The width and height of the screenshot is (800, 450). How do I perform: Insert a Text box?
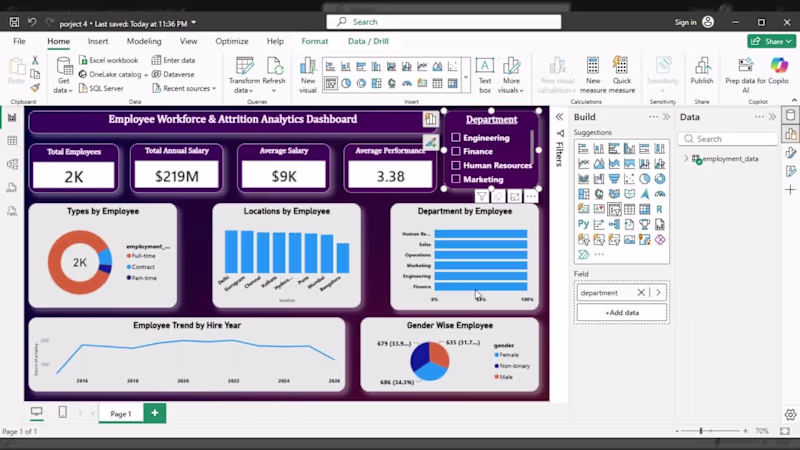[485, 75]
